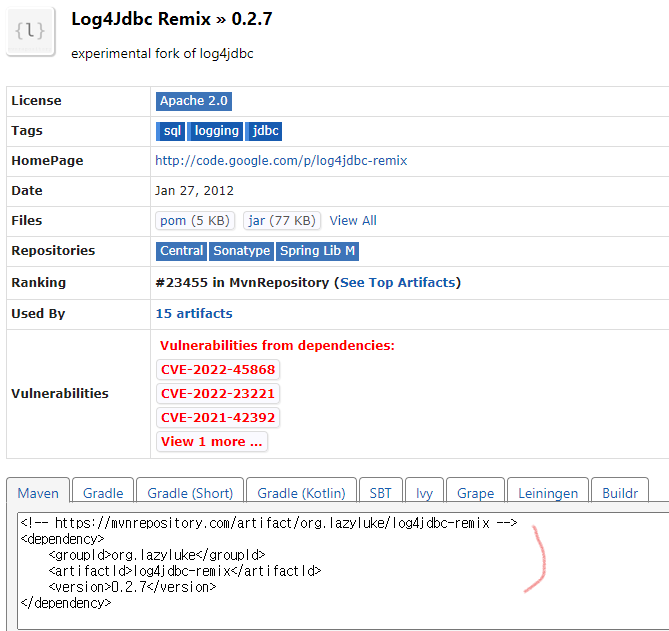Screen dimensions: 669x631
Task: Expand View 1 more vulnerabilities
Action: coord(212,442)
